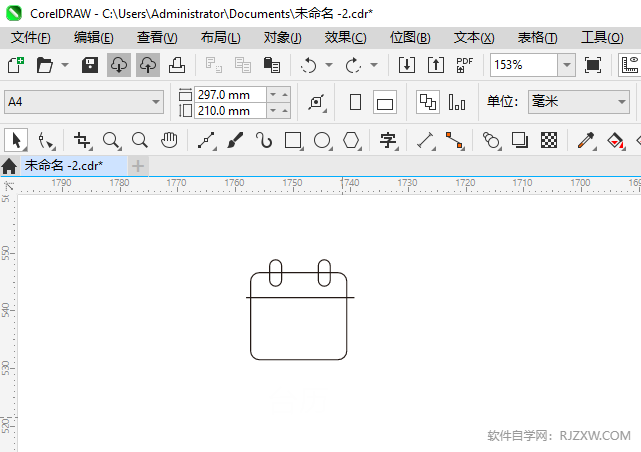Screen dimensions: 641x452
Task: Publish to PDF with the PDF icon
Action: point(465,65)
